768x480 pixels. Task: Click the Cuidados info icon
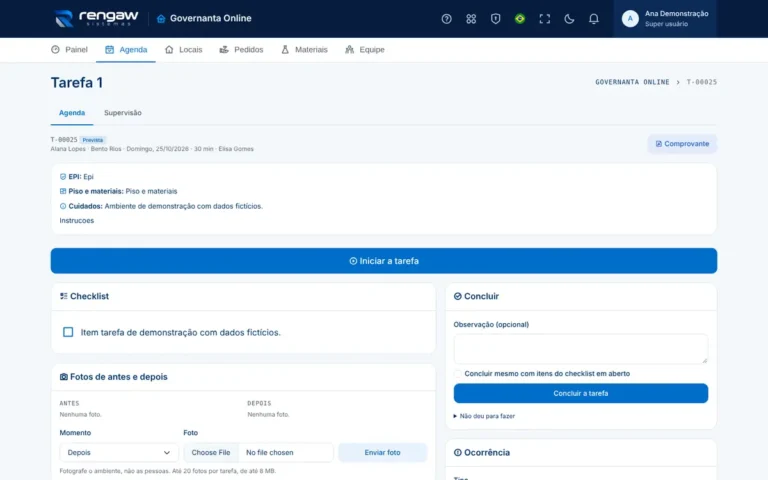(63, 206)
